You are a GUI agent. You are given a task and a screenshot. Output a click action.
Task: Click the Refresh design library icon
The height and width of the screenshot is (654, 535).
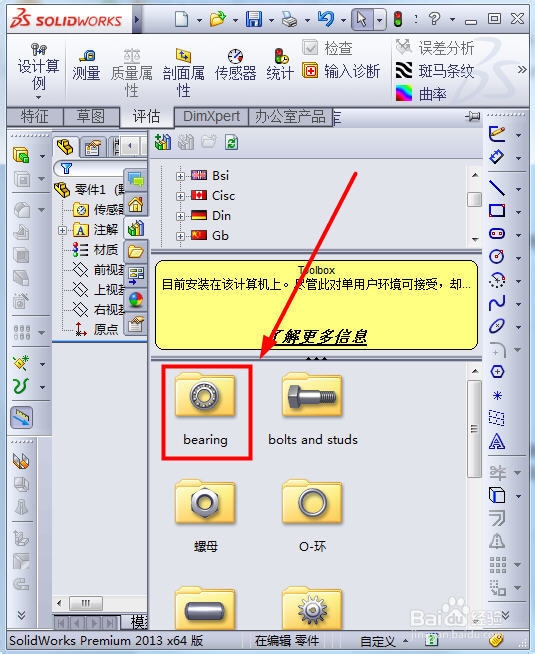(x=231, y=143)
